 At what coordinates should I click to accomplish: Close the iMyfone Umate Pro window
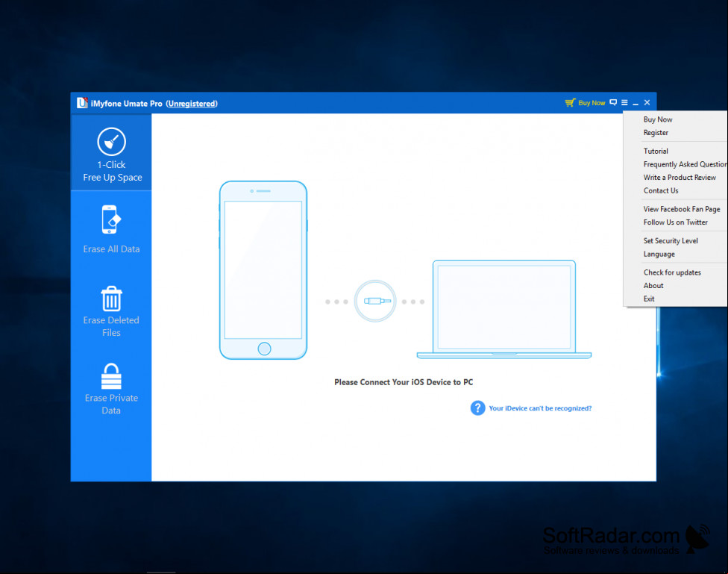pyautogui.click(x=647, y=102)
